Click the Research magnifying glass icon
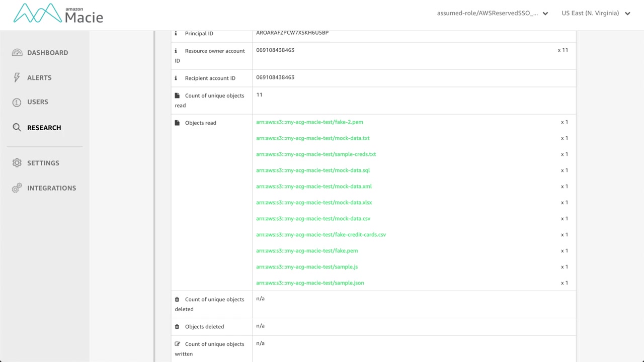Viewport: 644px width, 362px height. (x=17, y=128)
